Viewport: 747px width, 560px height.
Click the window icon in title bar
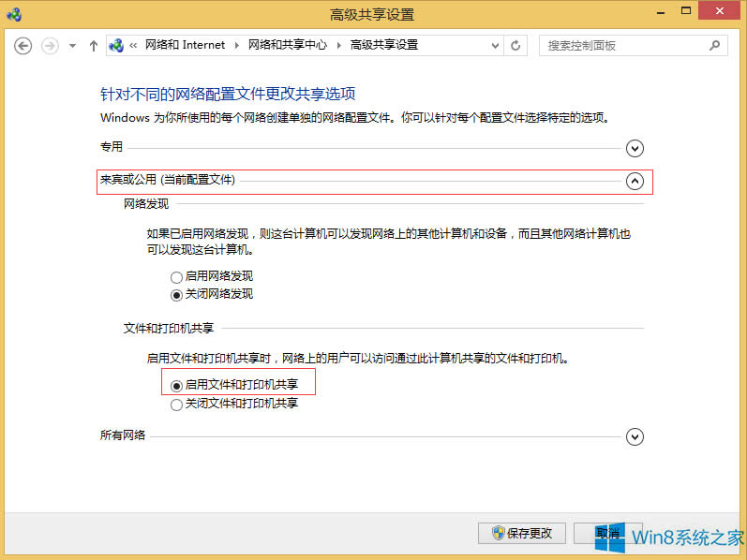(x=13, y=14)
